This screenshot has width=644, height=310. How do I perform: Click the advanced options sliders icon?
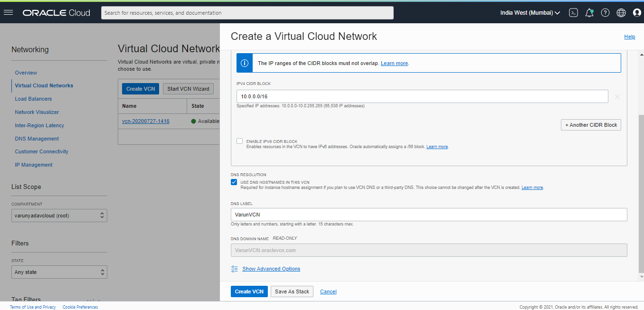coord(235,269)
